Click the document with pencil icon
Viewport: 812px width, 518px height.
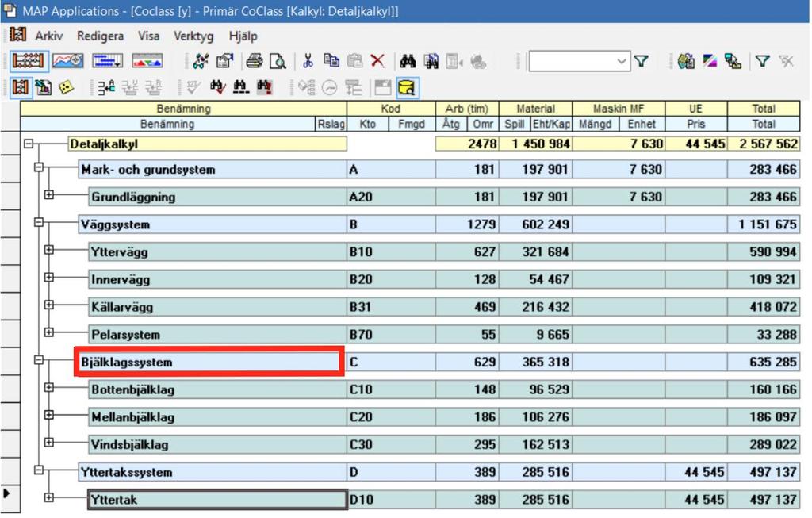coord(44,87)
